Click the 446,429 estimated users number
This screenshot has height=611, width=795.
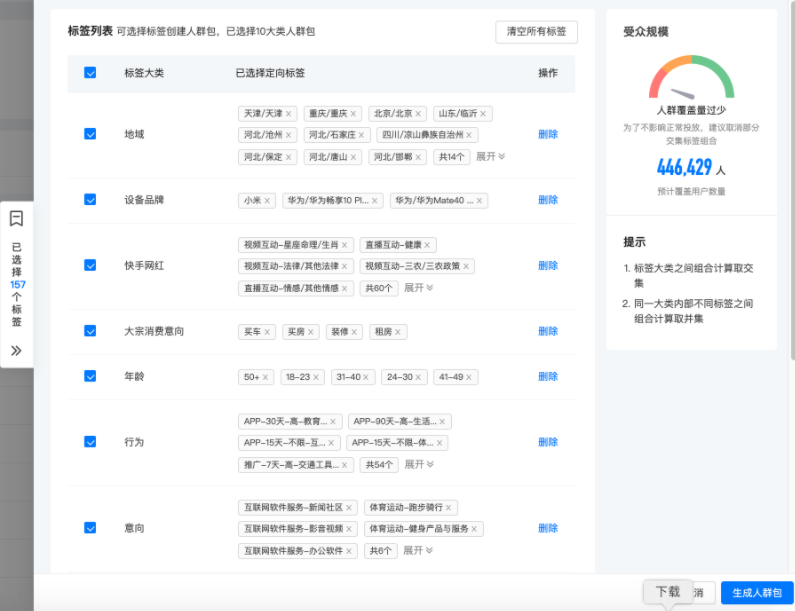[x=684, y=167]
